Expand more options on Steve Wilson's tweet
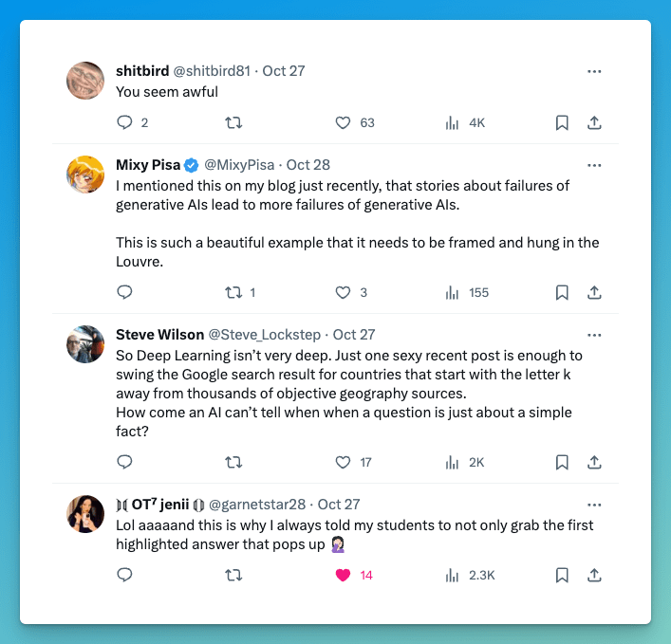This screenshot has width=671, height=644. coord(594,335)
